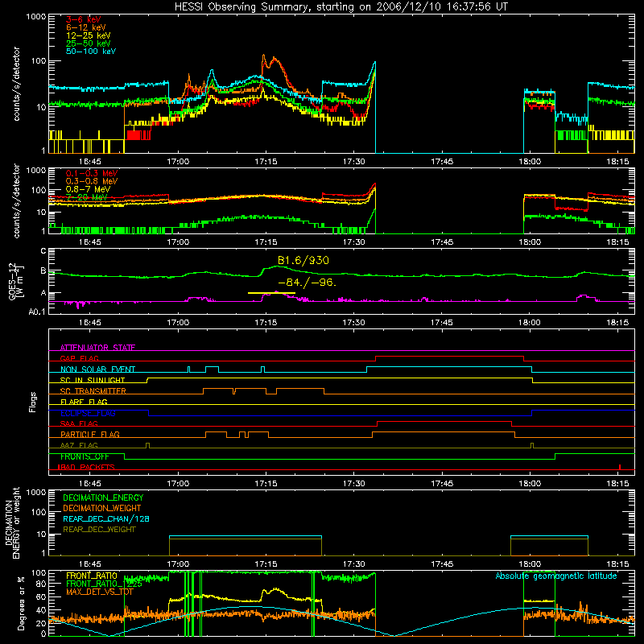
Task: Click the -84./-96. flare position text
Action: 308,283
